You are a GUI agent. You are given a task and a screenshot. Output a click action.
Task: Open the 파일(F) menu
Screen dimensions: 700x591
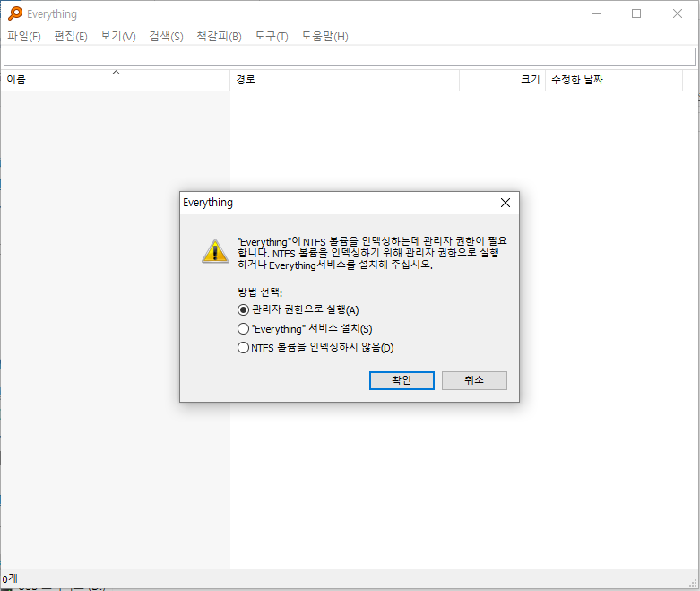(24, 36)
